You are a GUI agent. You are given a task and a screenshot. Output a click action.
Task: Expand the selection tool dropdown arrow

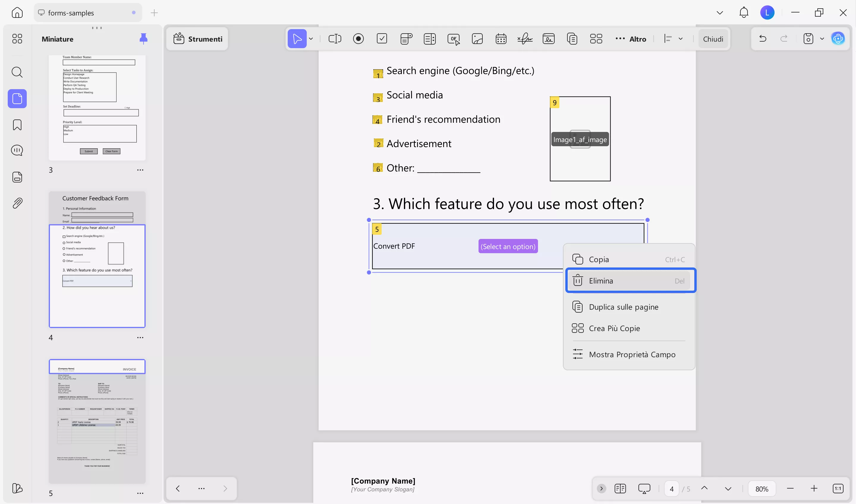(x=311, y=39)
